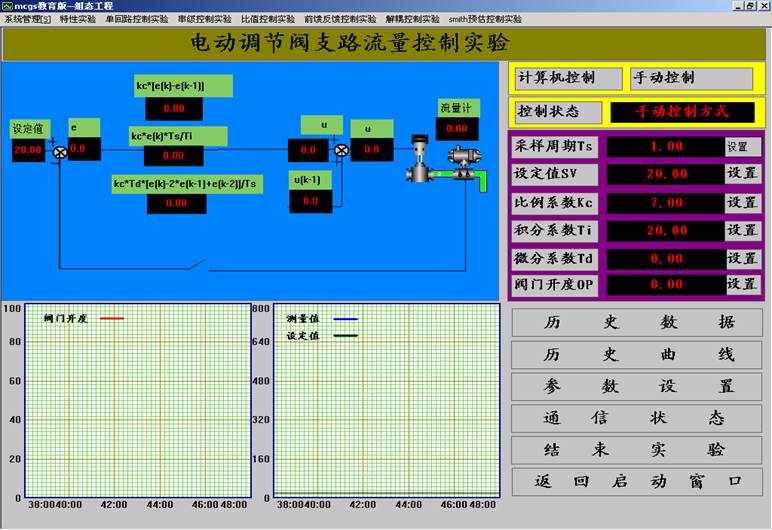772x530 pixels.
Task: Open the 单回路控制实验 menu
Action: coord(137,19)
